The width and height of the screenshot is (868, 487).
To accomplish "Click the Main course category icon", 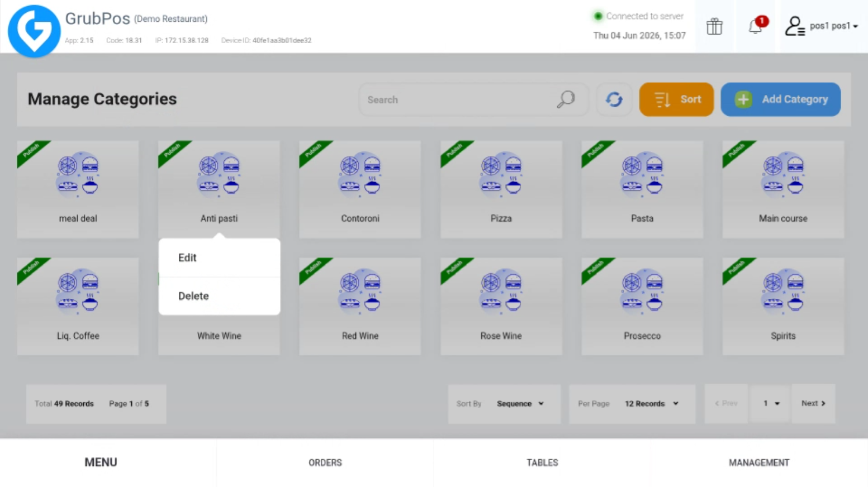I will (x=783, y=174).
